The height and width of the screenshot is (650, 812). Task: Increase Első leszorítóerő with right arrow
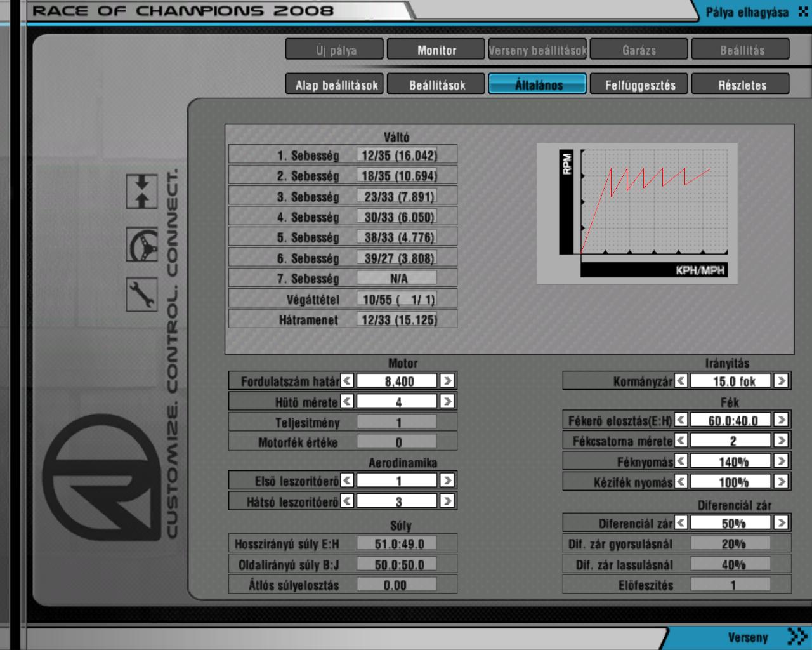point(447,481)
